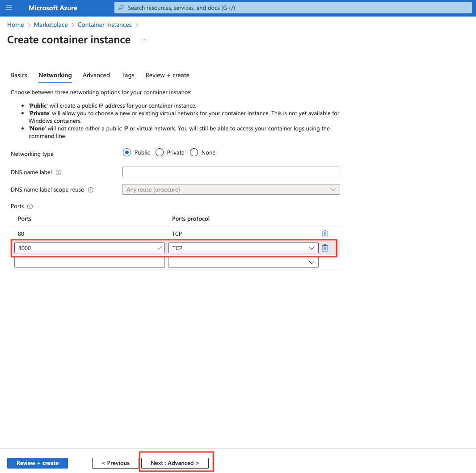Delete the port 3000 row
476x473 pixels.
[325, 248]
